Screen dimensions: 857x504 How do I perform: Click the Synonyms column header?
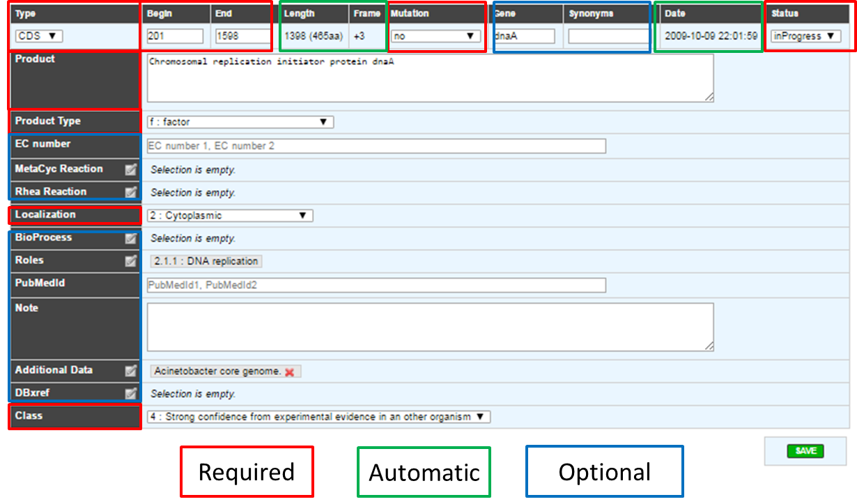tap(592, 13)
